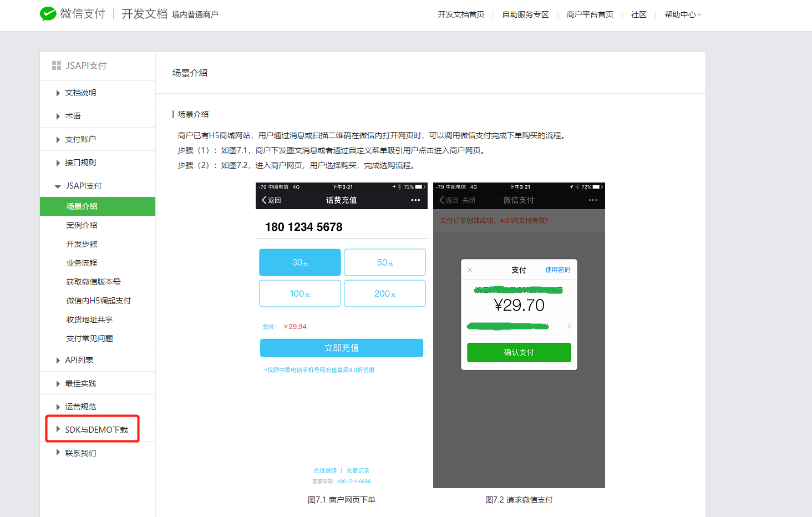Open 微信内H5调起支付 in the sidebar

click(99, 301)
